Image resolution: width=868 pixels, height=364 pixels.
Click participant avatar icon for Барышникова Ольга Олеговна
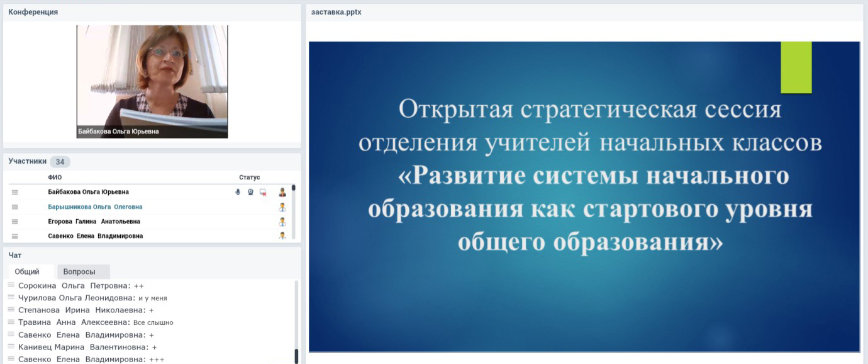(282, 207)
